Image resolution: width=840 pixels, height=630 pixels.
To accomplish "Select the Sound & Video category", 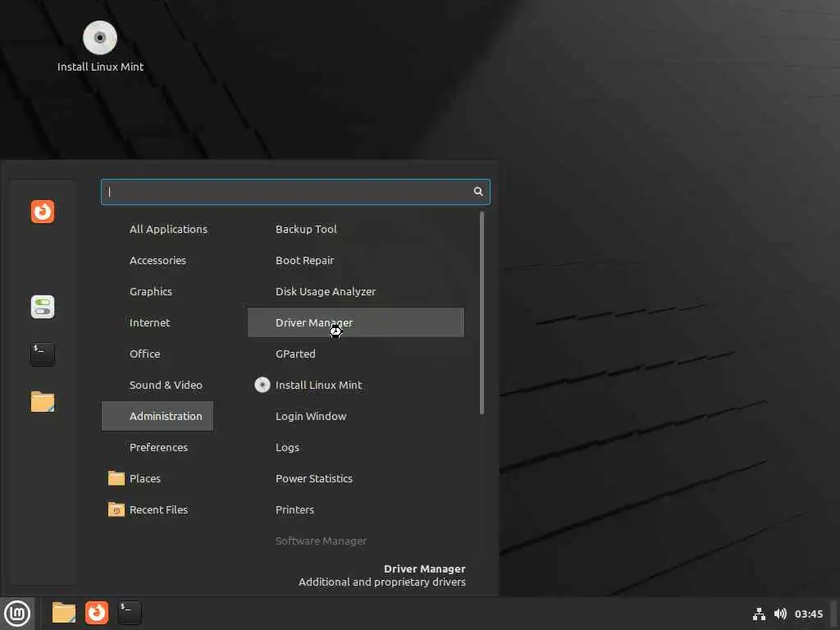I will tap(157, 385).
